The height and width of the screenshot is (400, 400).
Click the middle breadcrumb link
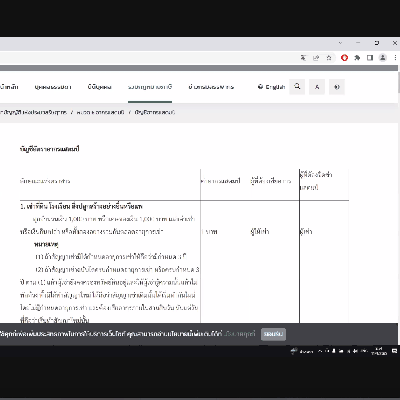click(100, 112)
